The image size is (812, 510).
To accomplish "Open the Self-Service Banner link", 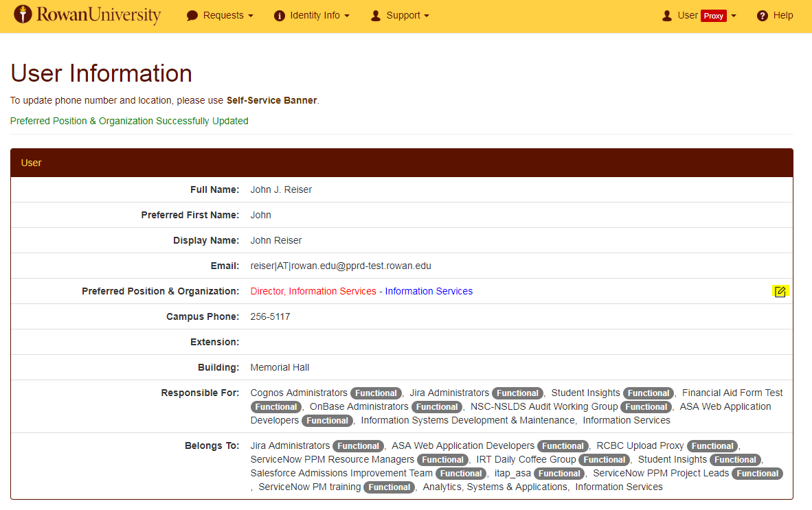I will tap(272, 100).
